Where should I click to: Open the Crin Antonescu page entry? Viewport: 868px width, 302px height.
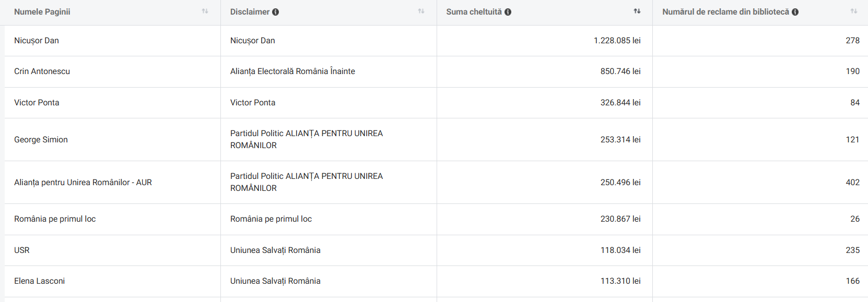(42, 71)
